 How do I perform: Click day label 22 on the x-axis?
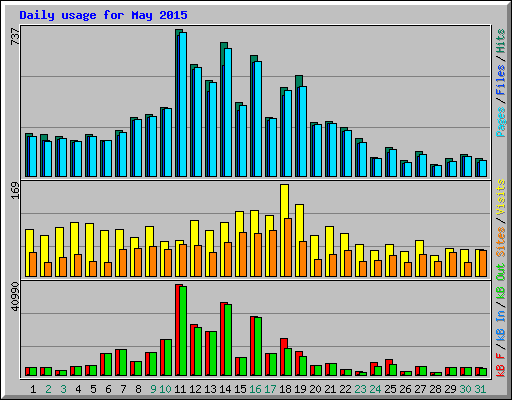[x=345, y=389]
